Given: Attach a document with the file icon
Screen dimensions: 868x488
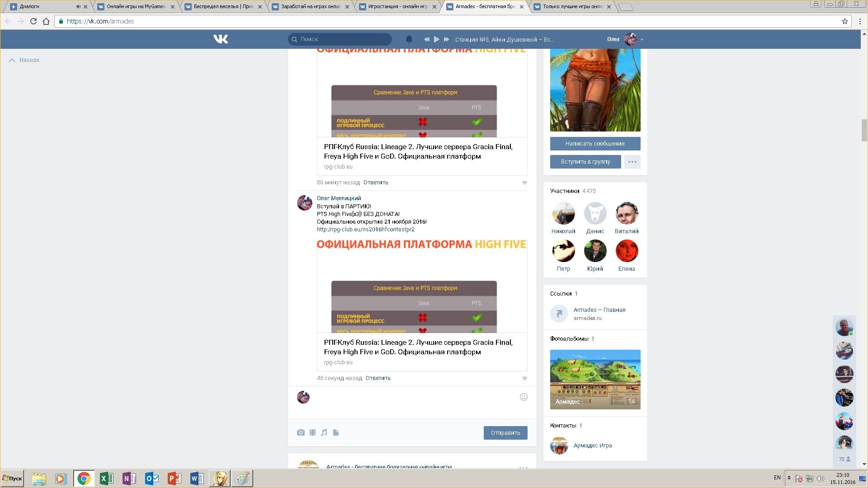Looking at the screenshot, I should (336, 433).
